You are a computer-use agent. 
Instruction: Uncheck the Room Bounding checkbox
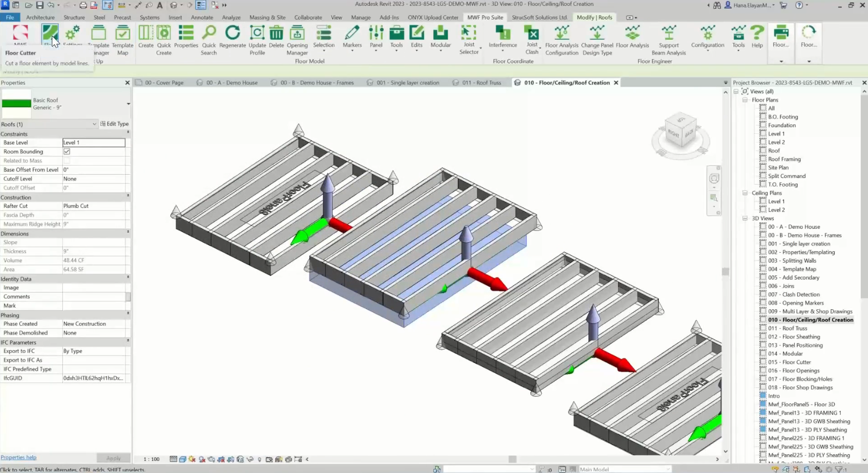67,151
